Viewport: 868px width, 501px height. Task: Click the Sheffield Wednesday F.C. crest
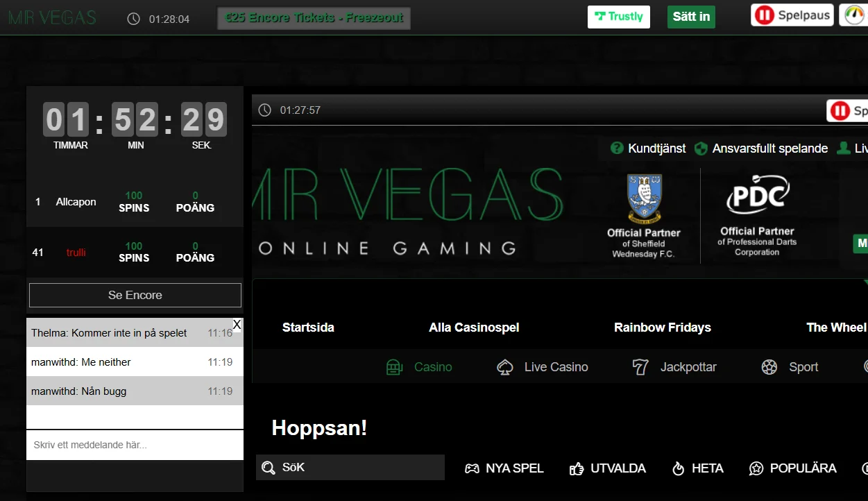click(644, 198)
